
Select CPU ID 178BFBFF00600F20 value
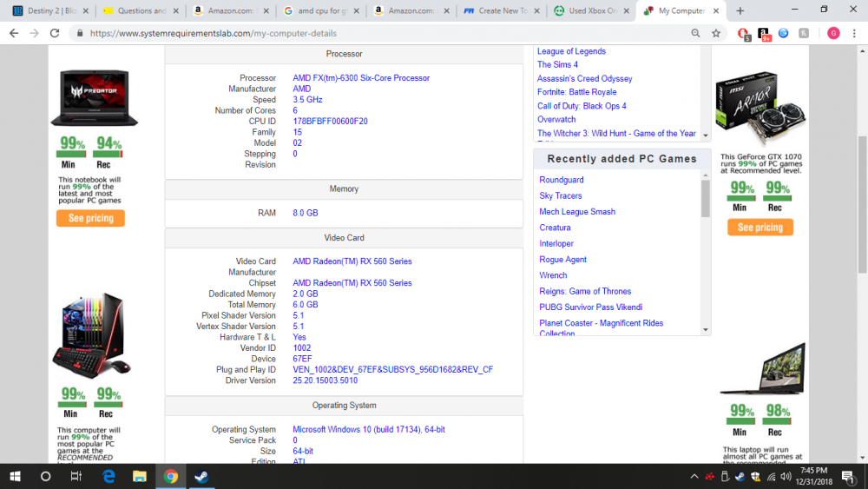coord(330,122)
